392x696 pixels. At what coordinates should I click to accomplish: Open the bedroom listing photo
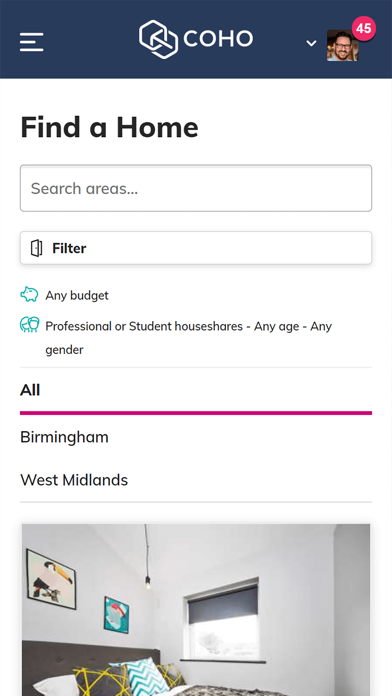click(196, 610)
